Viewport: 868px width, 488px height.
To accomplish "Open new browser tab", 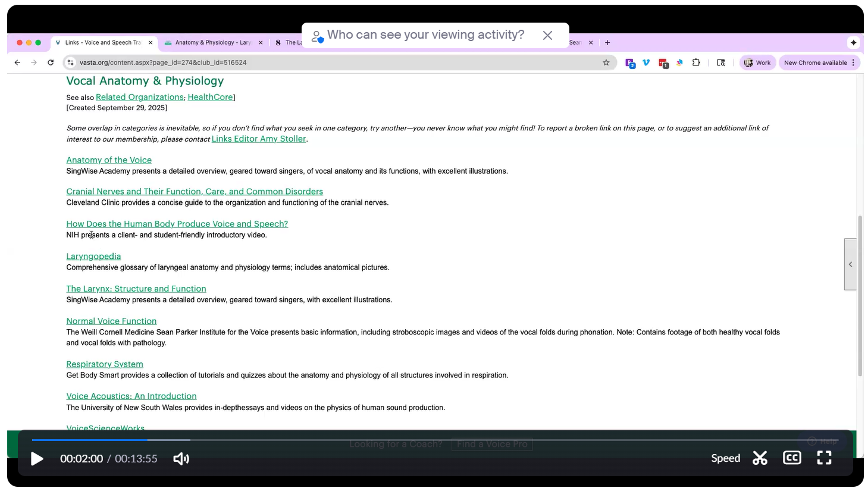I will (x=607, y=43).
